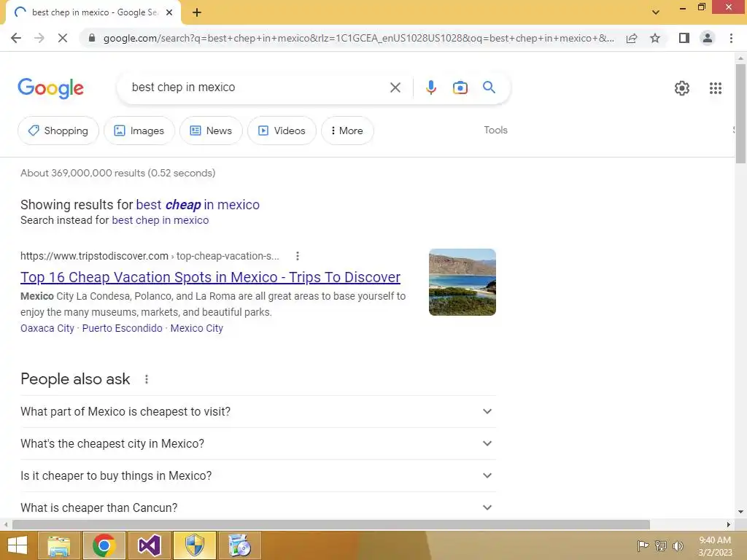View site info via padlock icon

[x=92, y=38]
